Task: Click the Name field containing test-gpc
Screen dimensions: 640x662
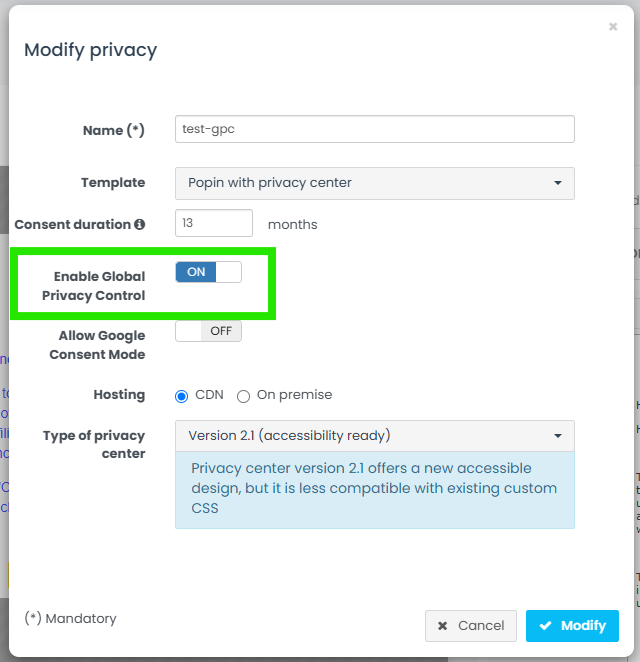Action: [374, 129]
